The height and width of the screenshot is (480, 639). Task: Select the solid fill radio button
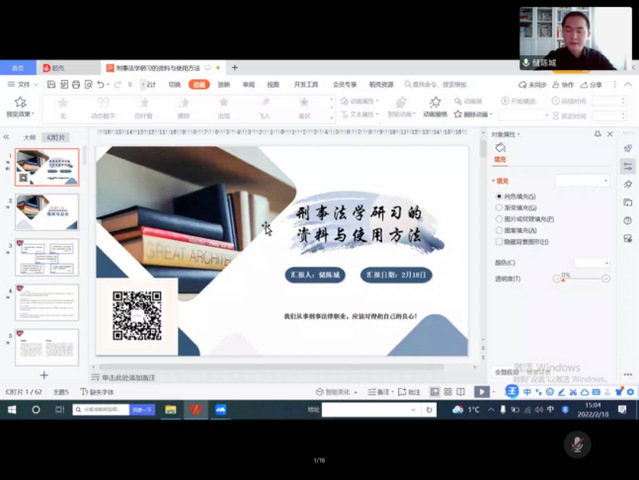(x=500, y=196)
